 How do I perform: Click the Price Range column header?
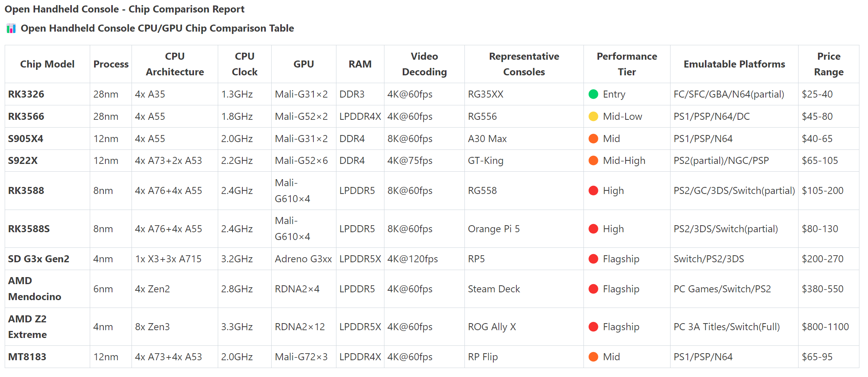828,64
